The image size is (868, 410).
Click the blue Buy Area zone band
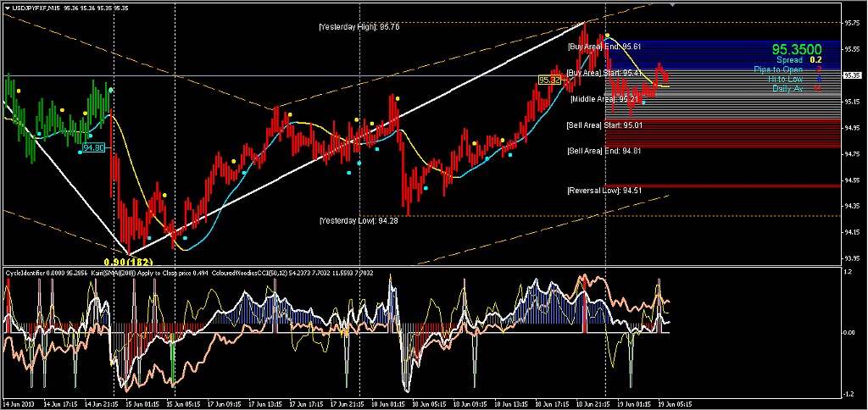coord(723,54)
